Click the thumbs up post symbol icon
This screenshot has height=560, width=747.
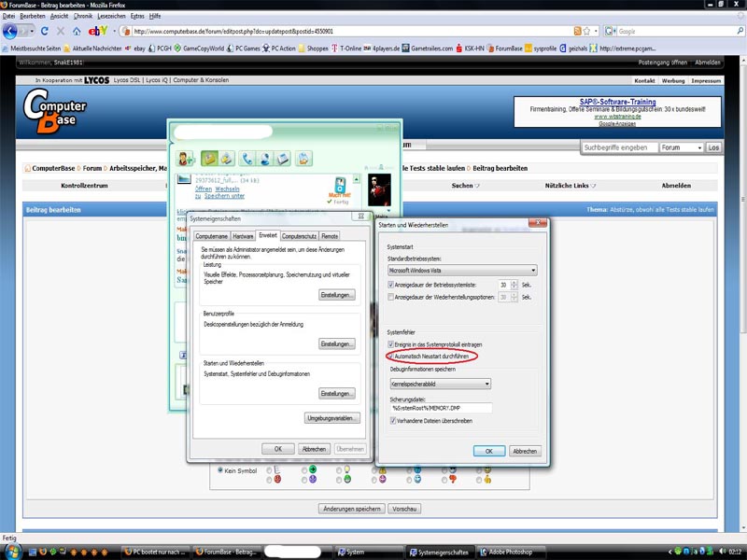point(487,479)
